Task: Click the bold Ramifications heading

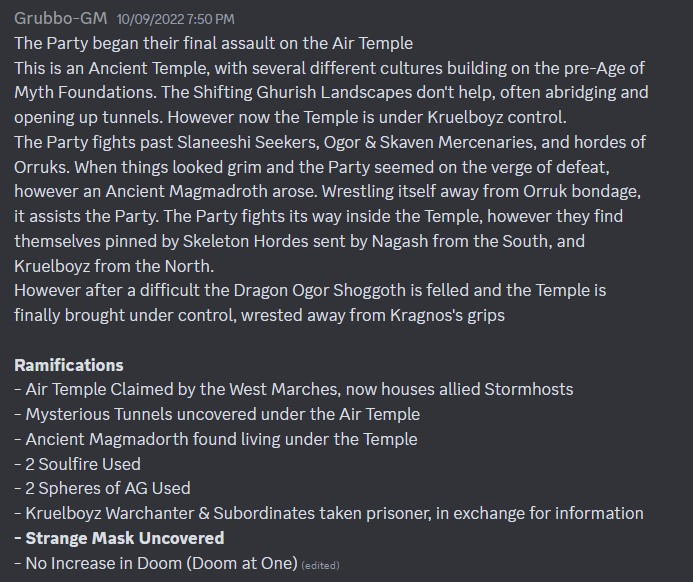Action: (x=69, y=365)
